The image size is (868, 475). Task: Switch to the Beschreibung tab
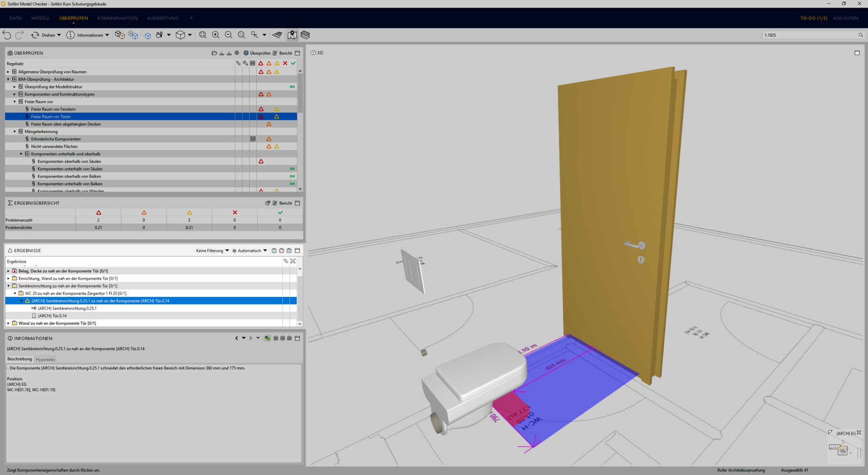19,359
